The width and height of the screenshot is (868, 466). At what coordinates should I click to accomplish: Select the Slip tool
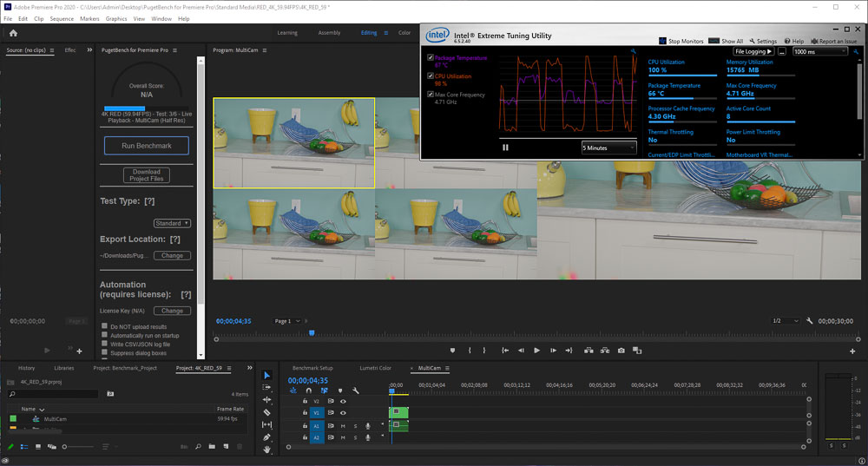pos(266,424)
